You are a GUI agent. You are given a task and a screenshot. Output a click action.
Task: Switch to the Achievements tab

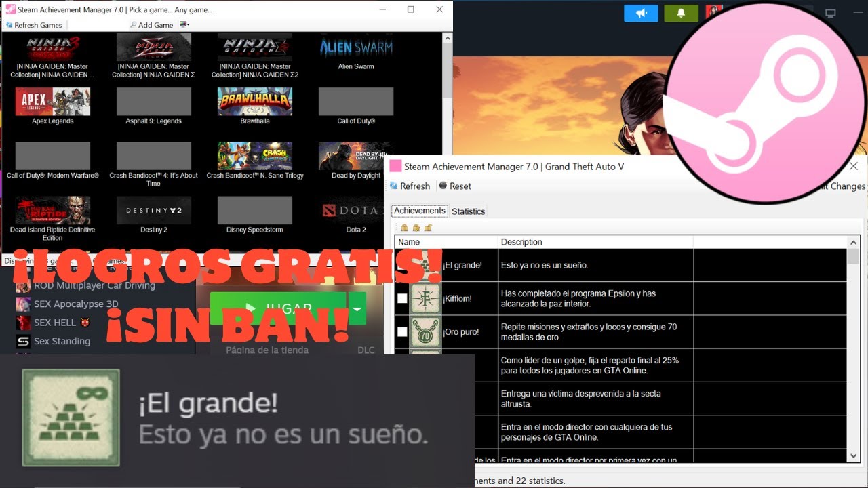pos(420,211)
